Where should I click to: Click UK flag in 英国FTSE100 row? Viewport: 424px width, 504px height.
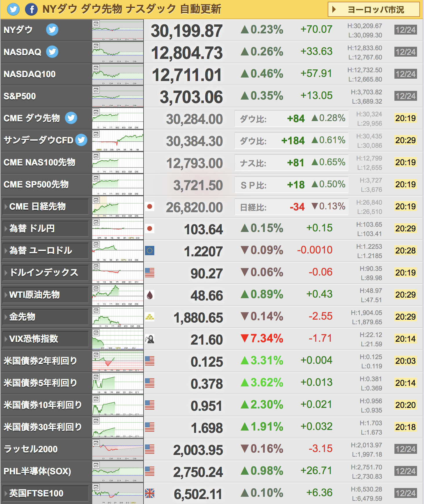pos(150,493)
